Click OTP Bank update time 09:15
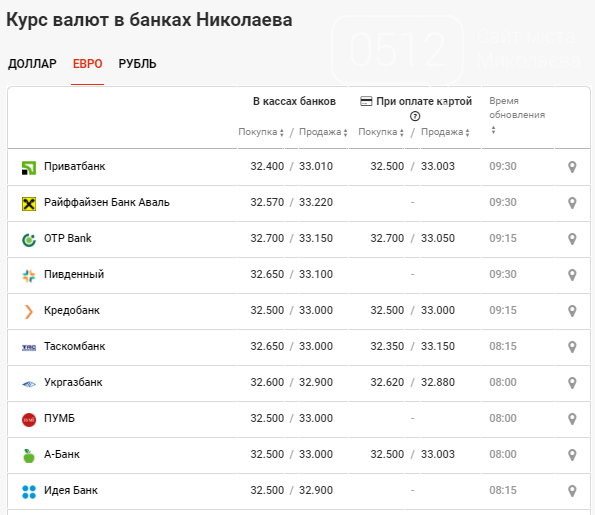Viewport: 595px width, 515px height. click(503, 238)
